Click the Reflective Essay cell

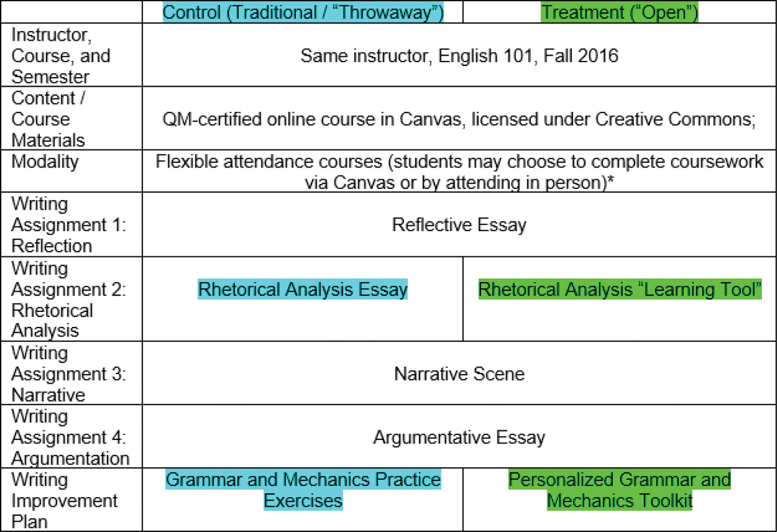point(459,225)
